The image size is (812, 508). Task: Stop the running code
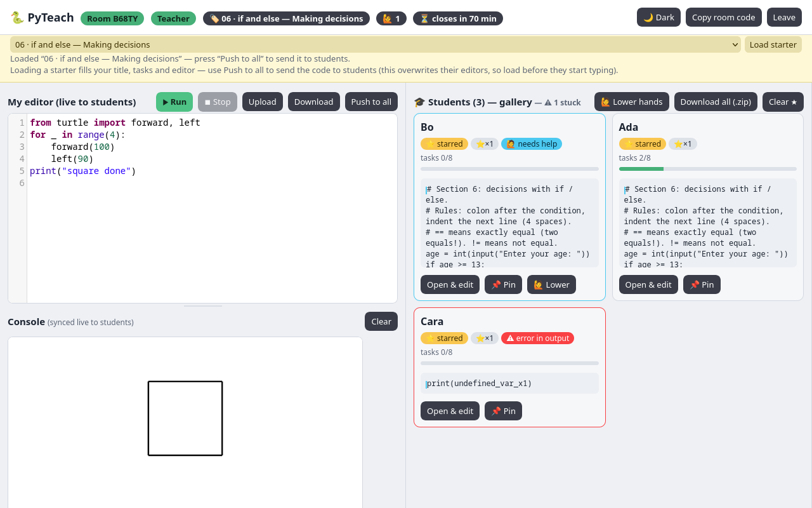218,102
